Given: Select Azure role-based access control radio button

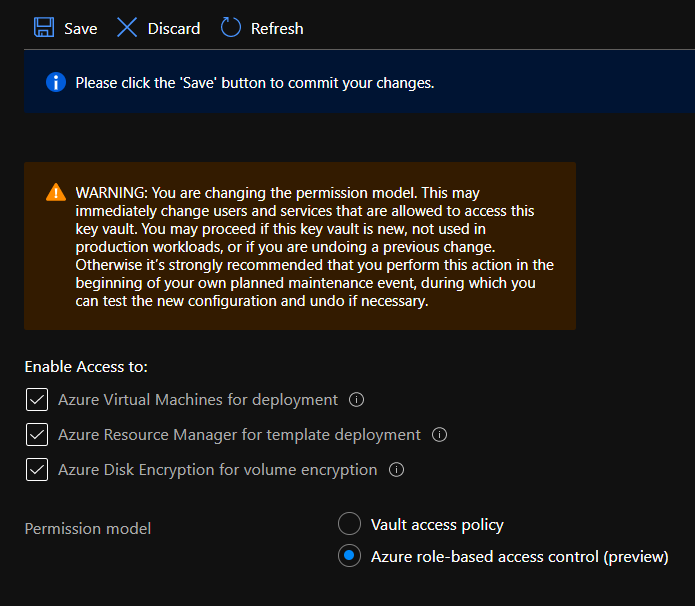Looking at the screenshot, I should (x=349, y=555).
